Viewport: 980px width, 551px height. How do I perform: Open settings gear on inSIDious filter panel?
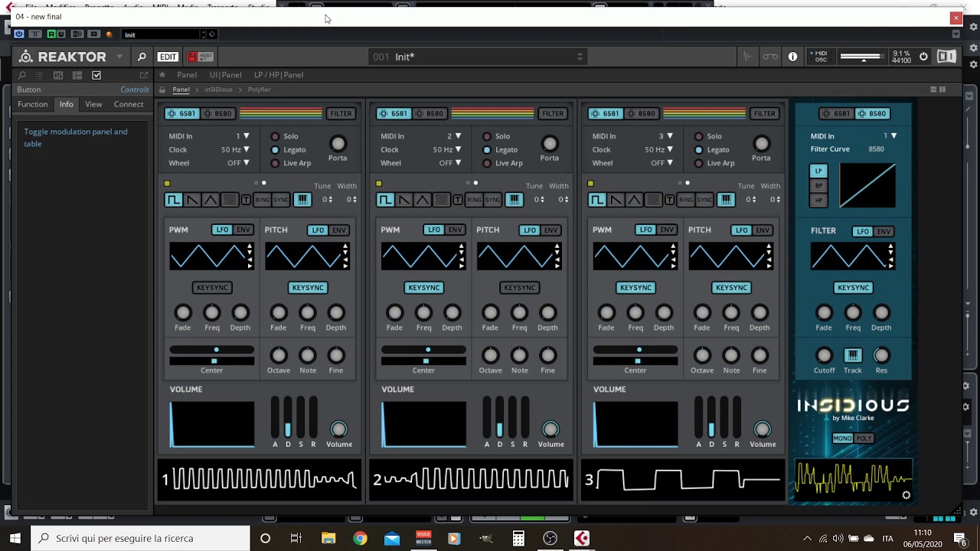(906, 495)
